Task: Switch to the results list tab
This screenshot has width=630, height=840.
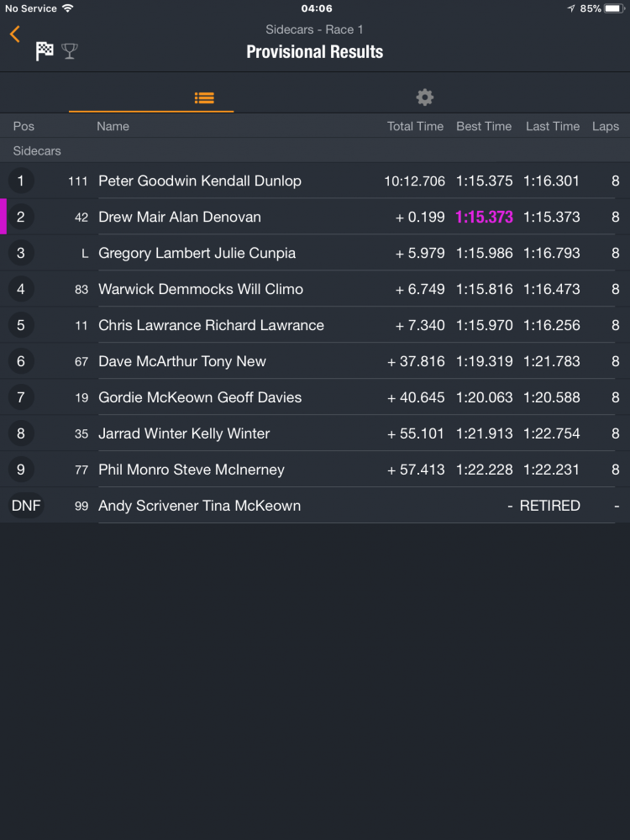Action: (x=204, y=97)
